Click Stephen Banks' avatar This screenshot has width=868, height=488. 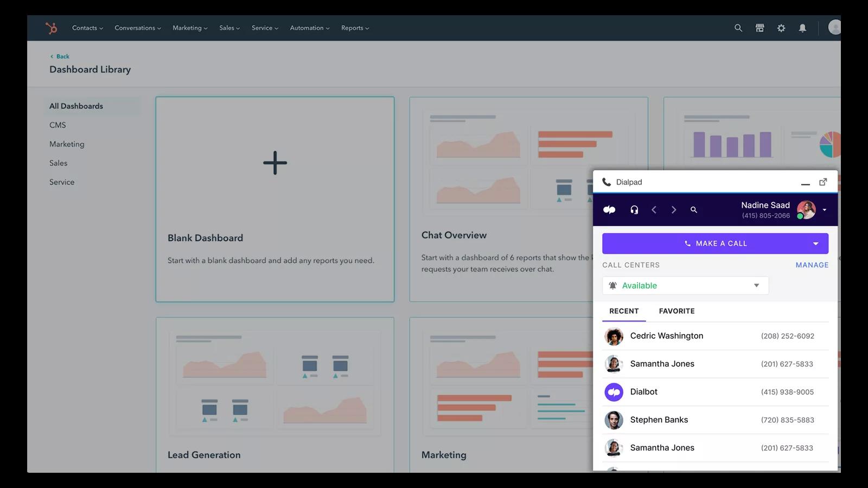[x=614, y=420]
